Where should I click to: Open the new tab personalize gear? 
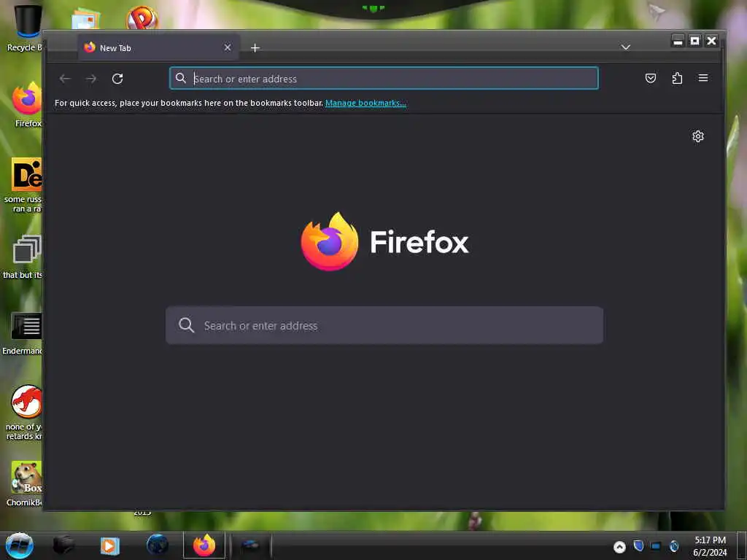[x=698, y=136]
